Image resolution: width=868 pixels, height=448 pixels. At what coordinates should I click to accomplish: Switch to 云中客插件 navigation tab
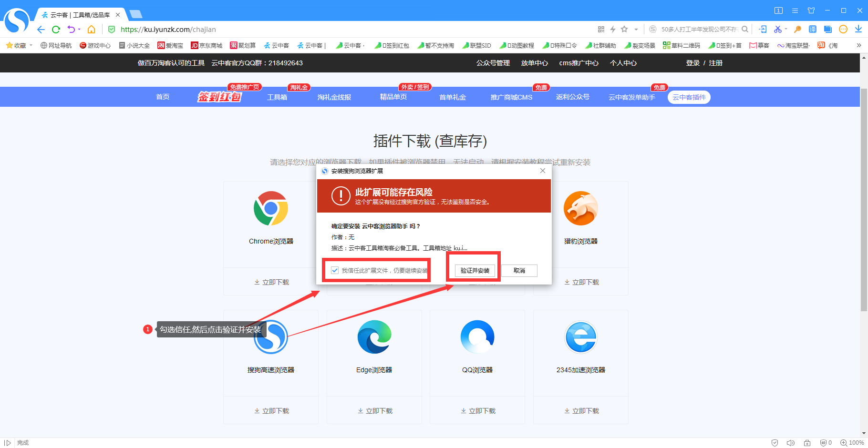689,97
